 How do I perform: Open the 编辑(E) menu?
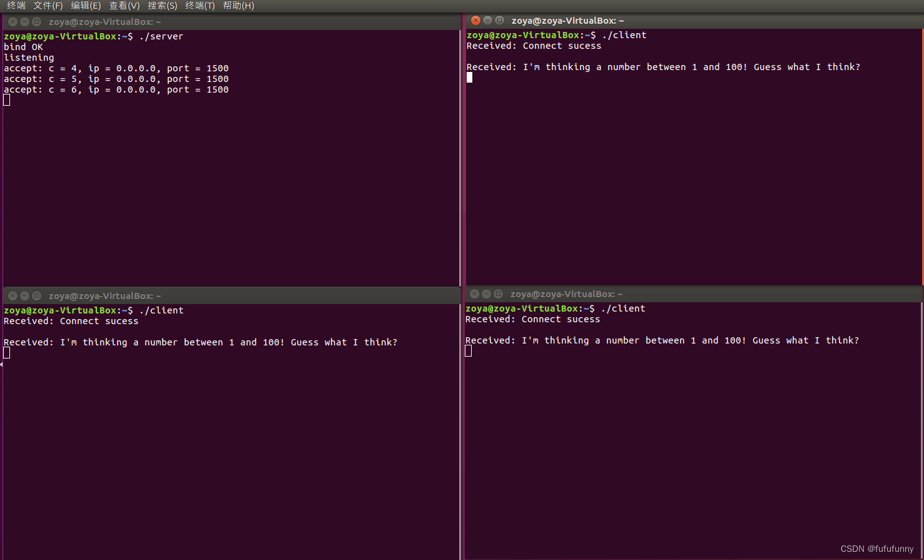(86, 6)
